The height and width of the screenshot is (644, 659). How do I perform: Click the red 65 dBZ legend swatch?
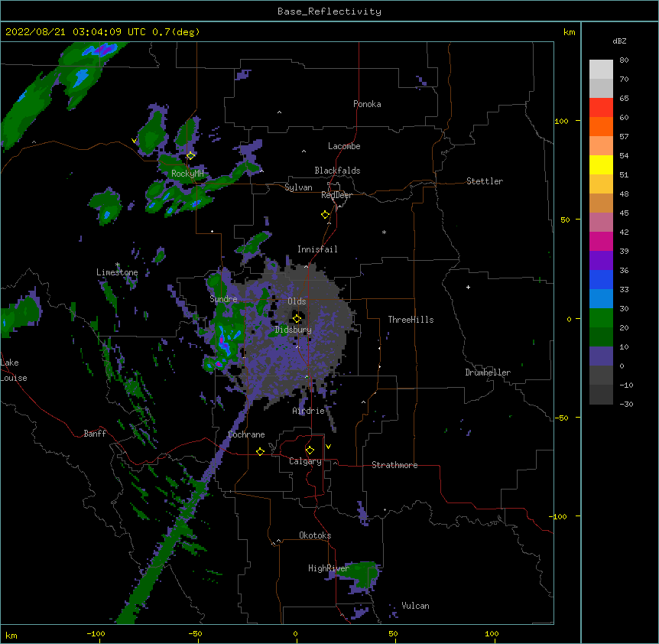click(601, 108)
